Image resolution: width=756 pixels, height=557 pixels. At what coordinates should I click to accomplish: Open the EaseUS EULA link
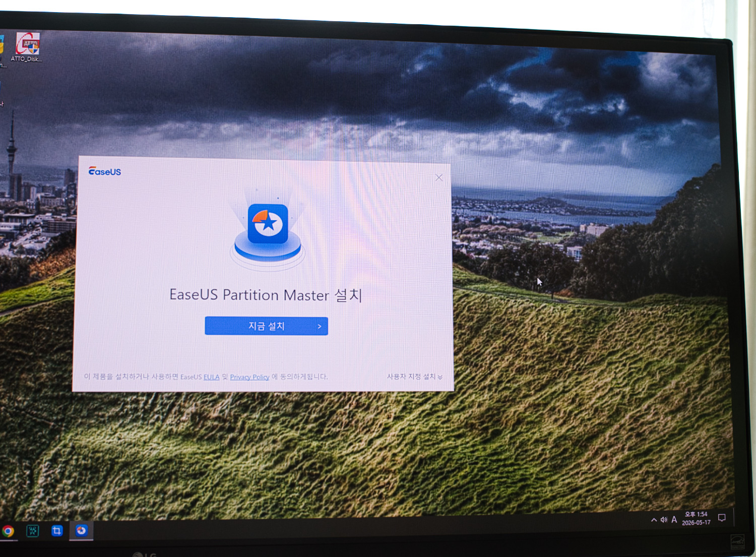point(212,377)
